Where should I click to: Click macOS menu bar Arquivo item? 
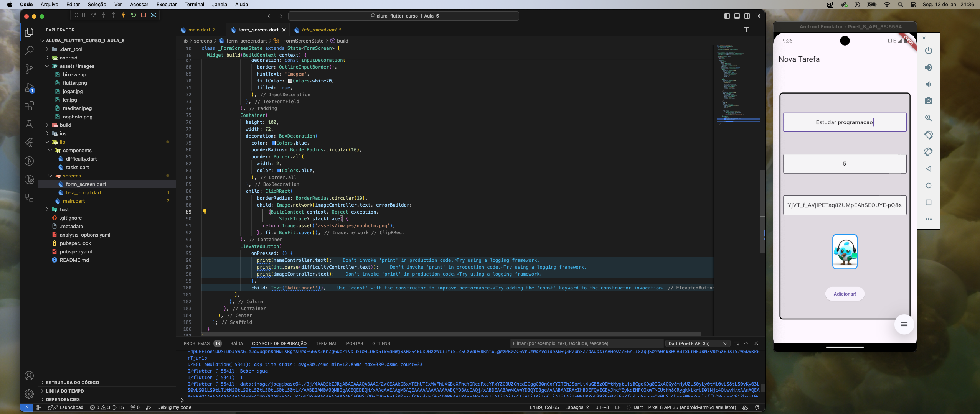[x=49, y=4]
